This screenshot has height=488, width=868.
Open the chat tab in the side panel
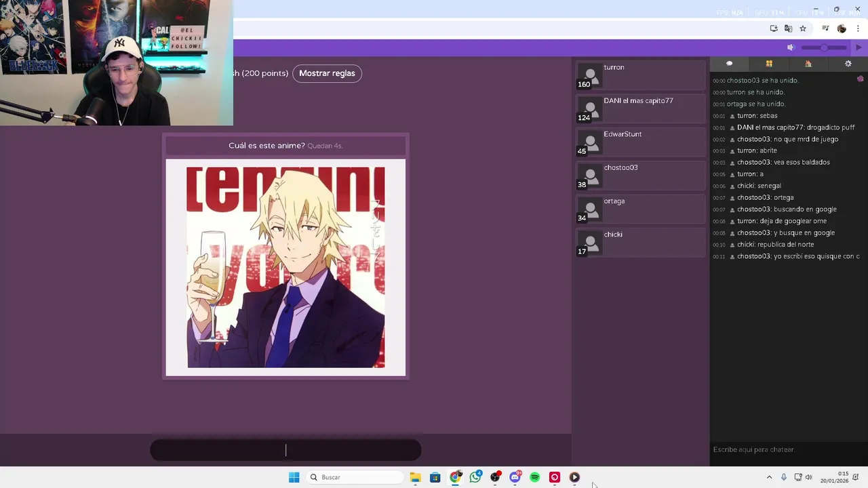[729, 64]
